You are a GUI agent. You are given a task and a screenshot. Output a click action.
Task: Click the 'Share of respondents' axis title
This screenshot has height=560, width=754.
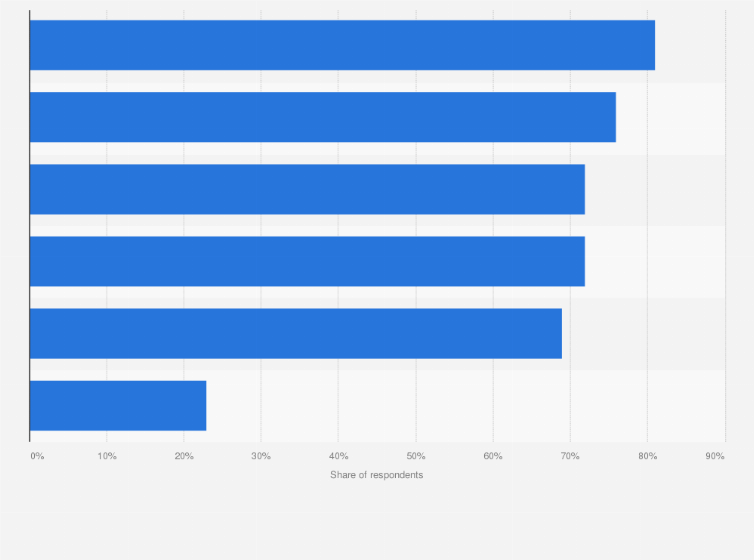377,475
